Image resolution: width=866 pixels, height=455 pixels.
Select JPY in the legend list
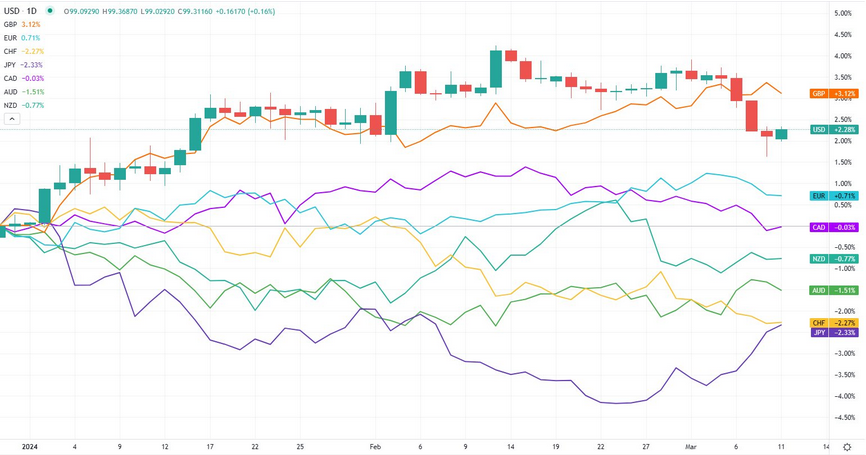tap(11, 65)
